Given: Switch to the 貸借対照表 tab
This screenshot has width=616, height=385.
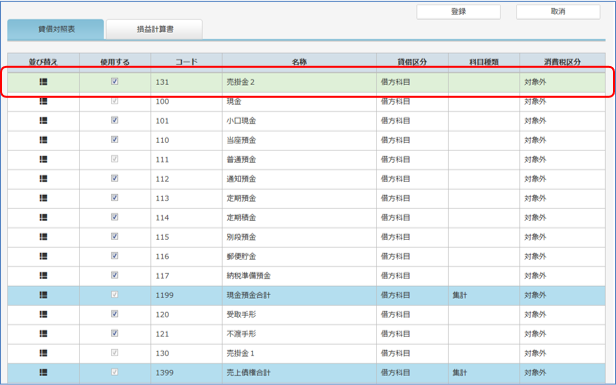Looking at the screenshot, I should [x=56, y=29].
